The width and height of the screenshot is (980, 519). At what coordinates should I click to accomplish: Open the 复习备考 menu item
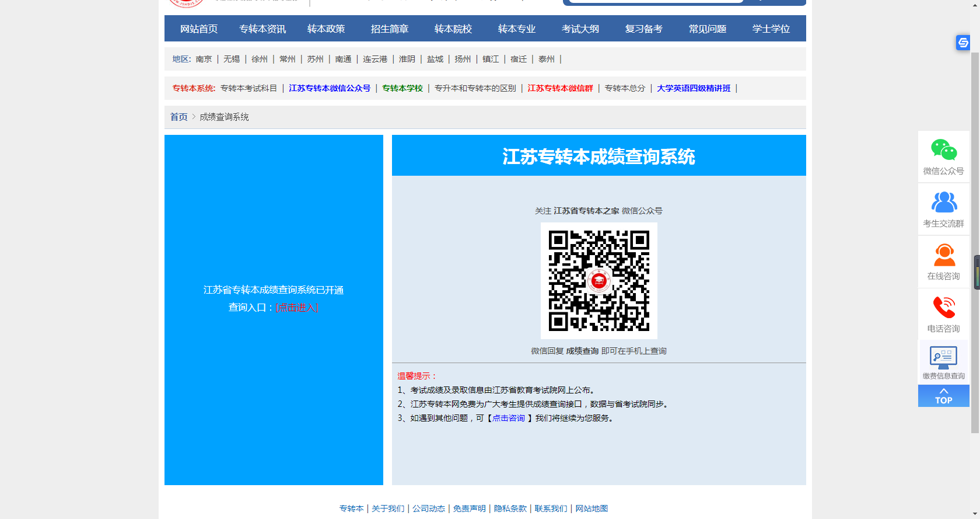point(644,29)
